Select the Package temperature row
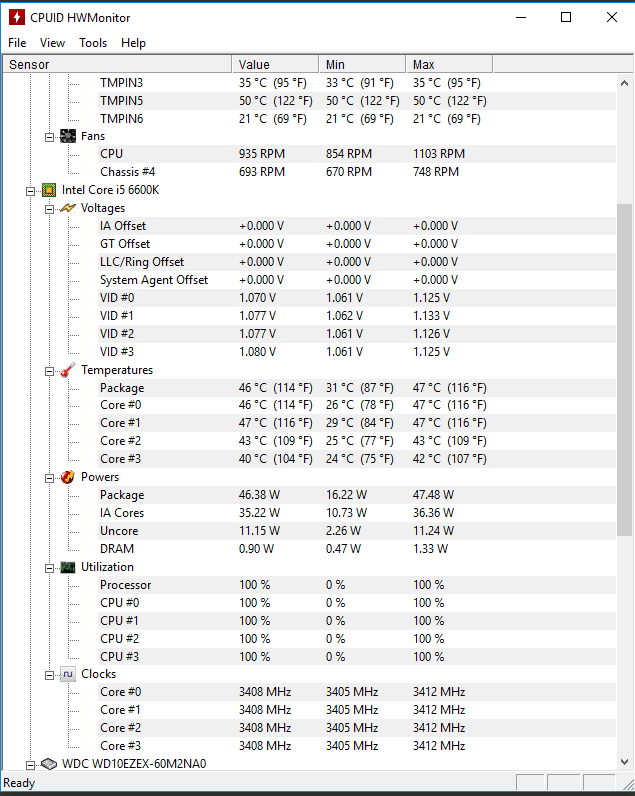 pyautogui.click(x=122, y=388)
